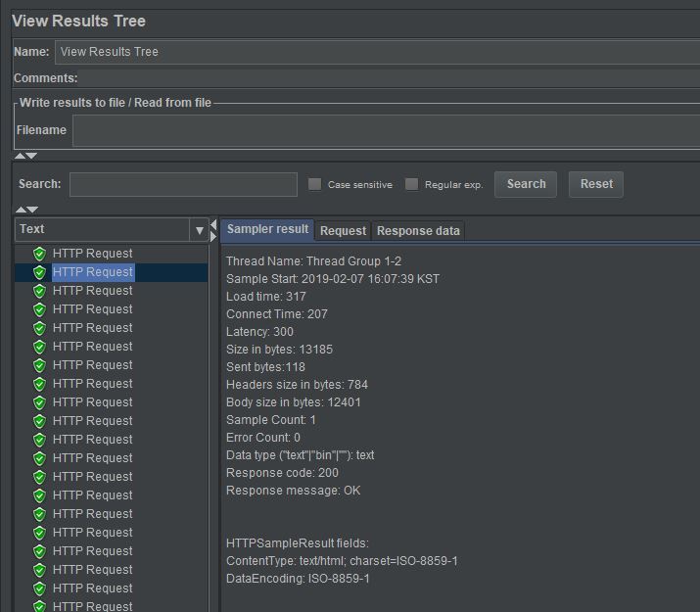Click the Reset button
This screenshot has height=612, width=700.
tap(596, 184)
